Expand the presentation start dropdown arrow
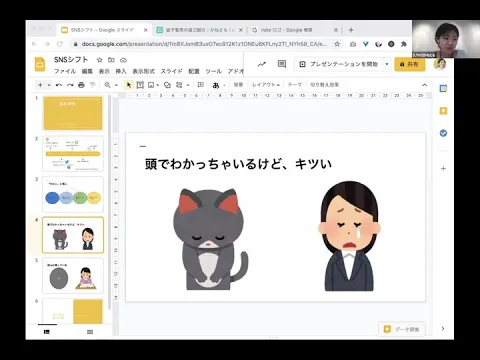This screenshot has height=360, width=480. [387, 64]
